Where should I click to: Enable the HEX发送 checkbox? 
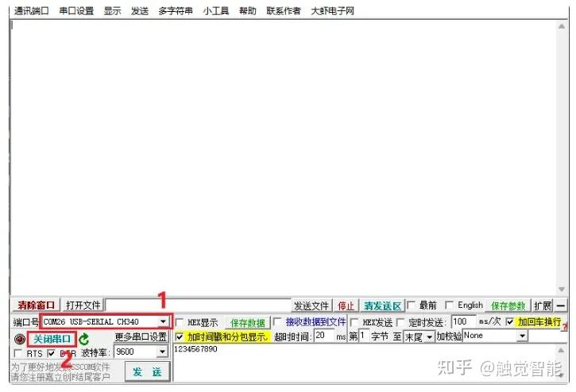[x=354, y=322]
